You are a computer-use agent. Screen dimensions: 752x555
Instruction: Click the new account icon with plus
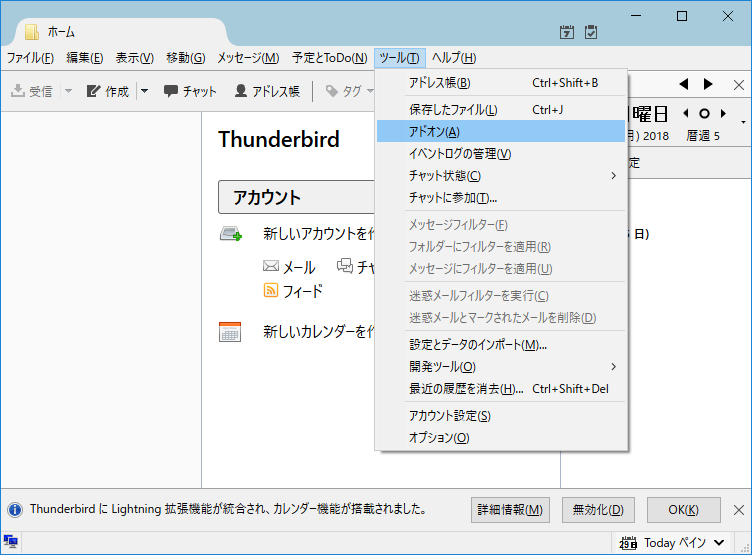tap(231, 234)
